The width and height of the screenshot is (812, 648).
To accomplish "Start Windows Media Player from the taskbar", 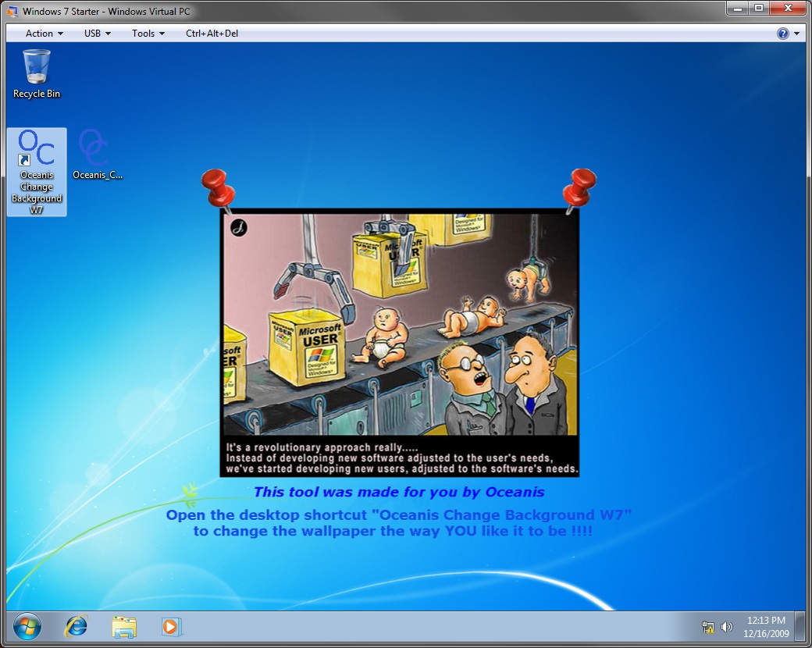I will pos(171,627).
